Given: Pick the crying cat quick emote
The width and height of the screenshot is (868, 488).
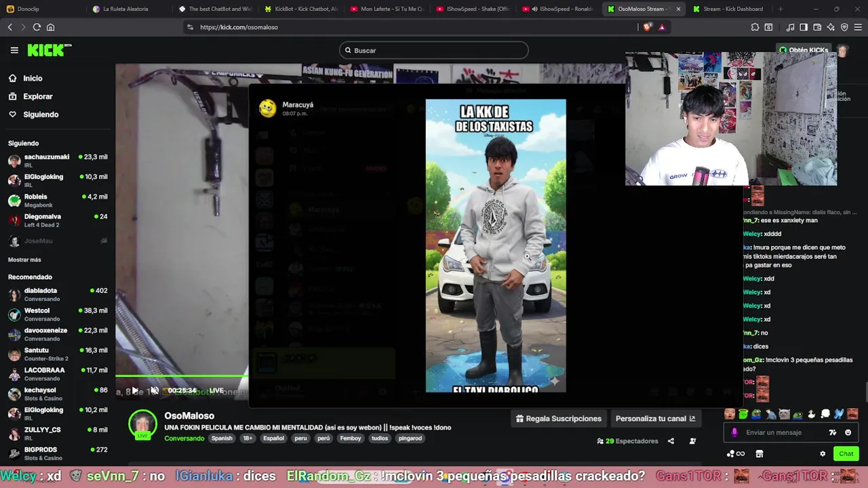Looking at the screenshot, I should pyautogui.click(x=784, y=414).
